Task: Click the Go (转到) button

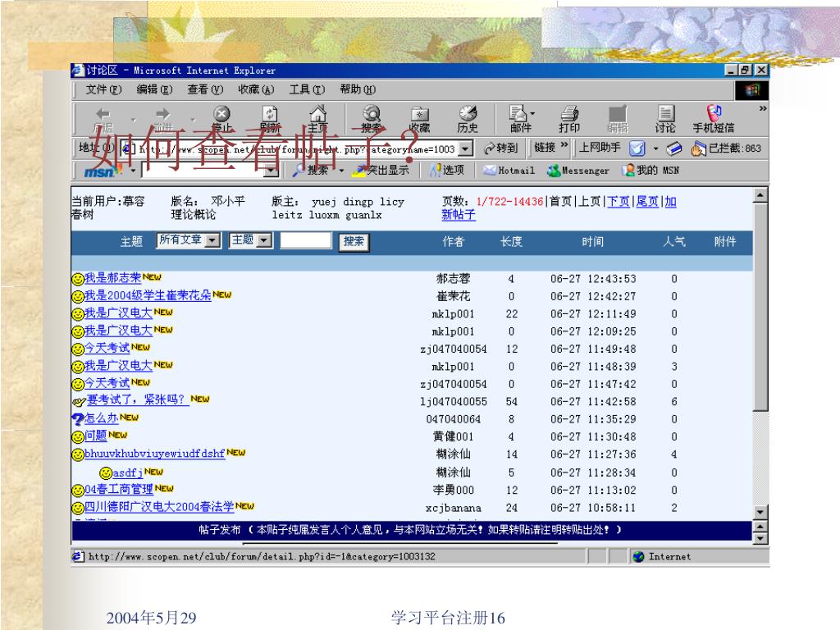Action: 501,148
